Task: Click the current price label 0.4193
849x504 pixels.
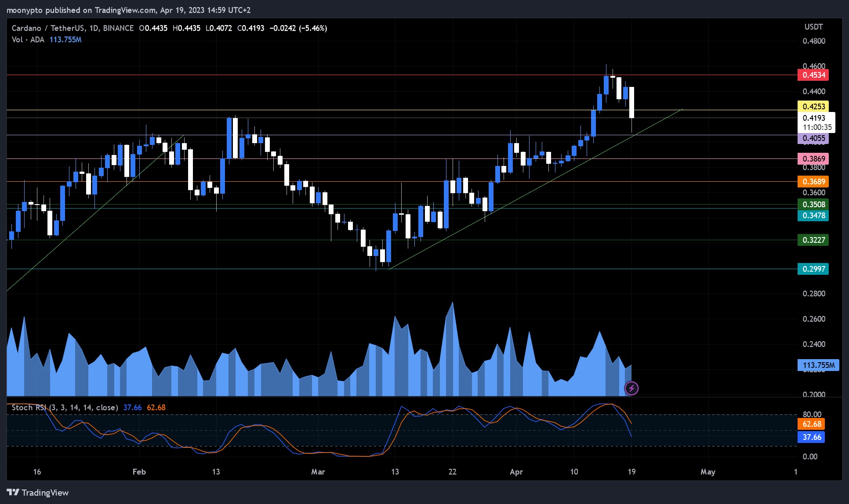Action: coord(814,118)
